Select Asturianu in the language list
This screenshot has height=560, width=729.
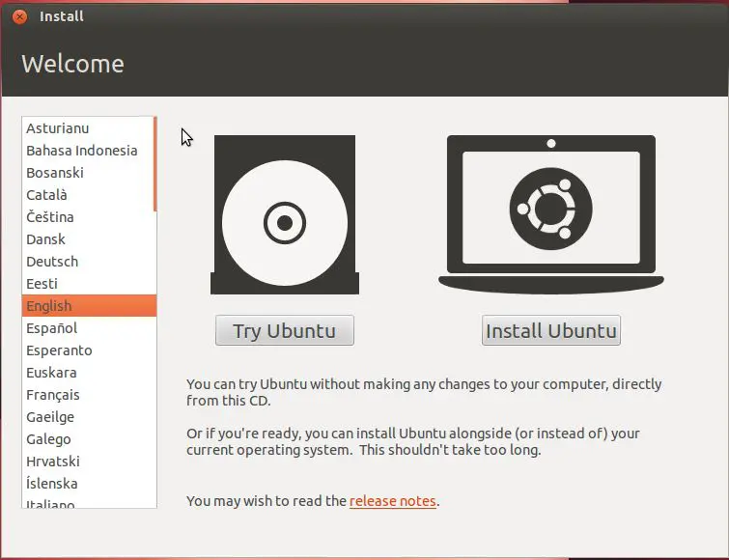[x=88, y=128]
